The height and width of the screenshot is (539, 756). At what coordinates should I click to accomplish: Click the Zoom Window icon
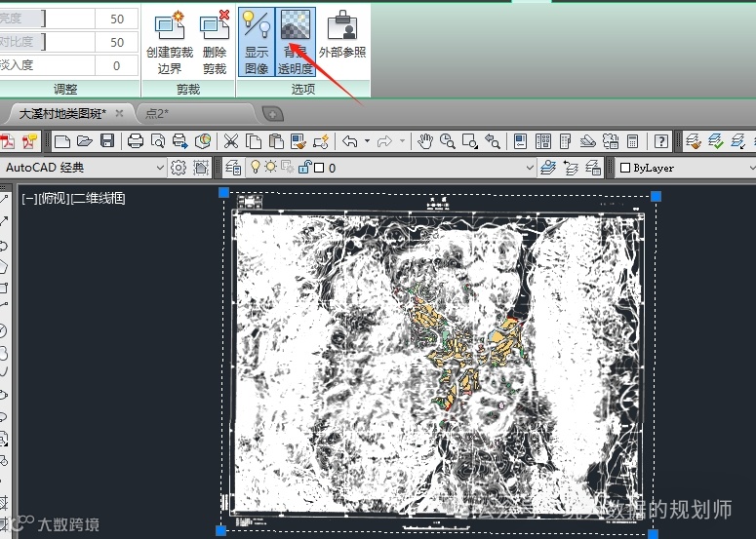click(469, 141)
